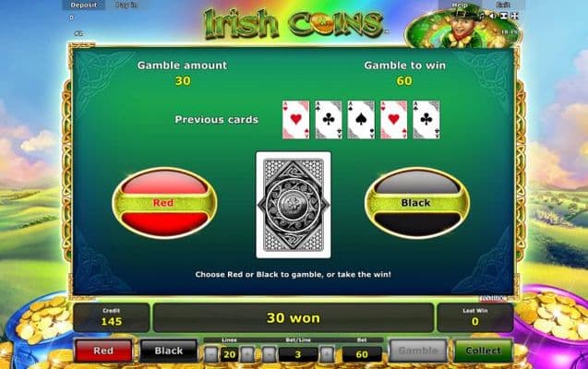Image resolution: width=588 pixels, height=369 pixels.
Task: Click the green Collect button
Action: click(x=483, y=351)
